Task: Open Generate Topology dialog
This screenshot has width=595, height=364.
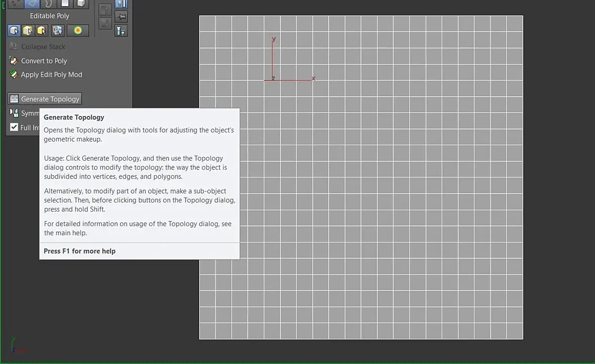Action: coord(45,99)
